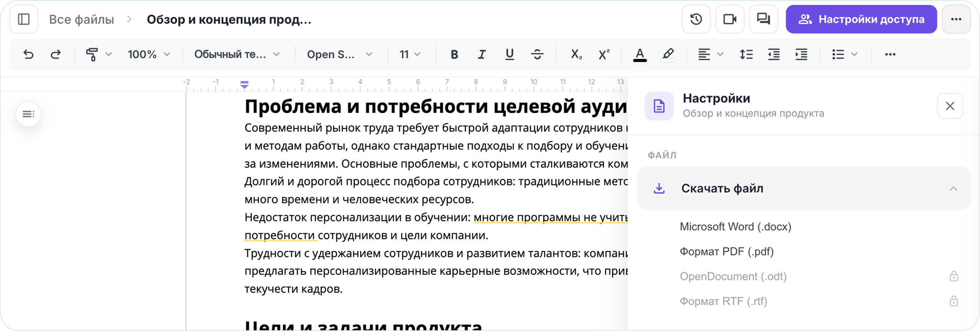Screen dimensions: 980x331
Task: Apply strikethrough formatting
Action: (x=537, y=54)
